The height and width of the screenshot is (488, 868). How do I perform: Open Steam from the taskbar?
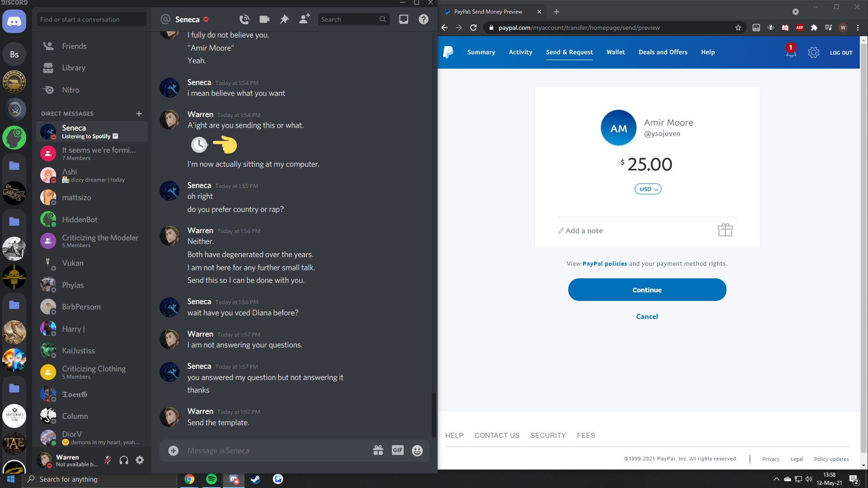[255, 479]
